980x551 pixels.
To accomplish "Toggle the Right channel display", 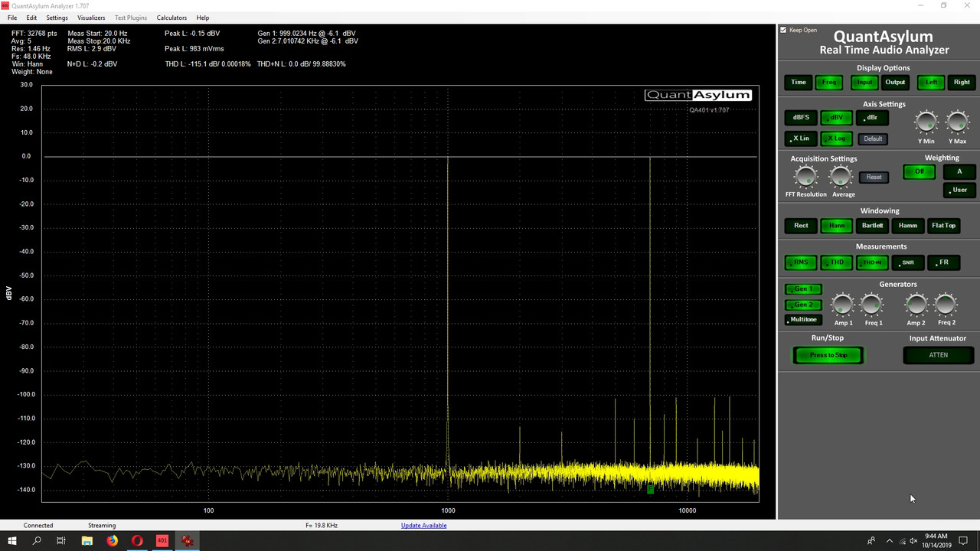I will pyautogui.click(x=962, y=82).
